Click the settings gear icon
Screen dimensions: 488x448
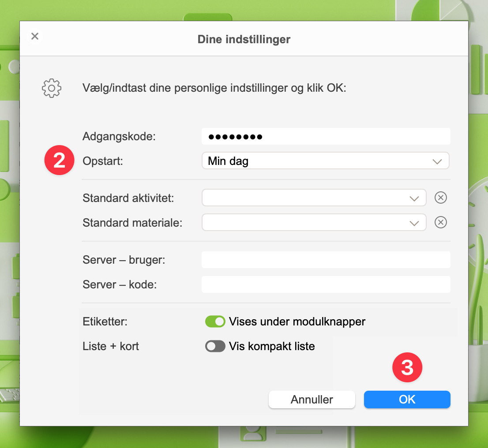point(52,88)
